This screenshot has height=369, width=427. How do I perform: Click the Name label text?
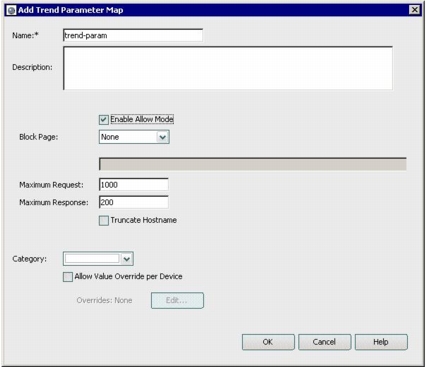click(x=26, y=35)
